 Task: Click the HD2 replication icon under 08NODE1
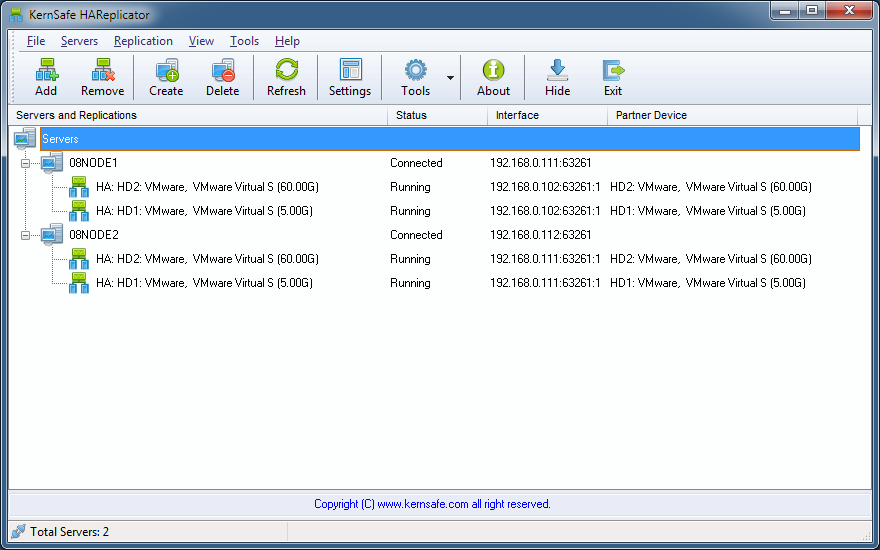pyautogui.click(x=79, y=187)
